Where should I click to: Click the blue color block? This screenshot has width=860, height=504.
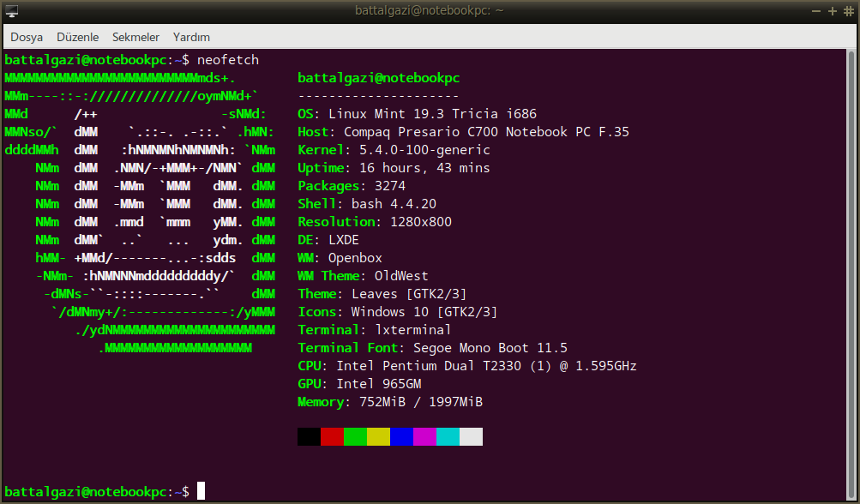click(x=401, y=436)
